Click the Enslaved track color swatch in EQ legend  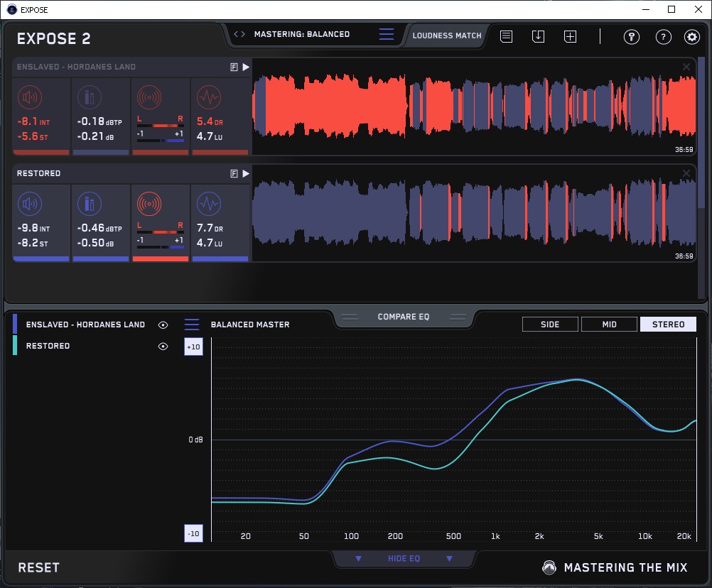coord(15,324)
